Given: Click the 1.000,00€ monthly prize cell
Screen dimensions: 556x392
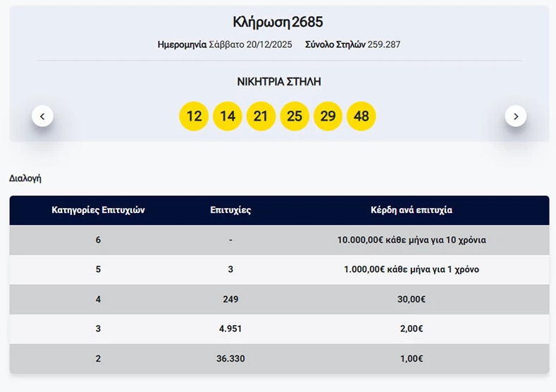Looking at the screenshot, I should (412, 269).
